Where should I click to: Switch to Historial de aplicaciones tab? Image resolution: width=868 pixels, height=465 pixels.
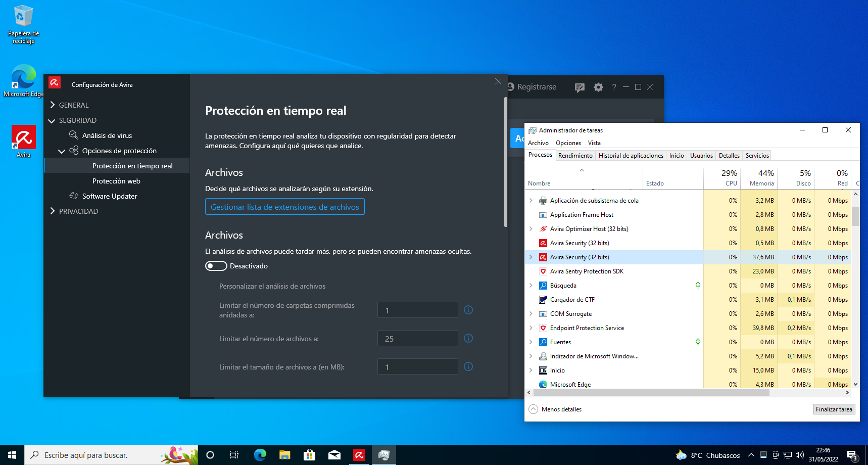(631, 156)
